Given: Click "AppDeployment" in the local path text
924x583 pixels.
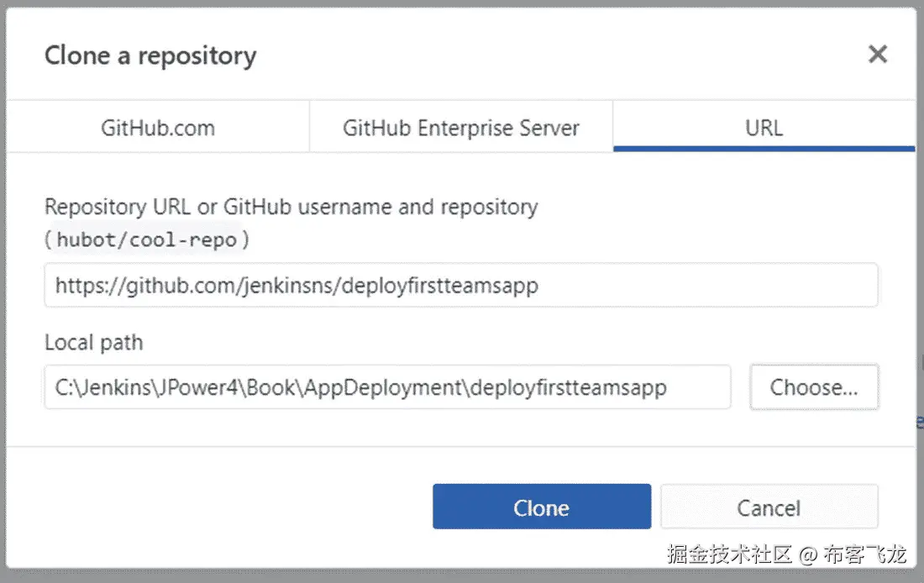Looking at the screenshot, I should [405, 387].
